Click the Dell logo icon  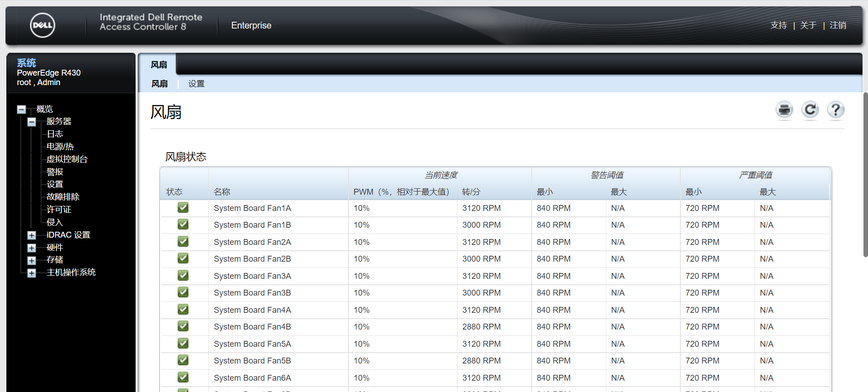[42, 25]
